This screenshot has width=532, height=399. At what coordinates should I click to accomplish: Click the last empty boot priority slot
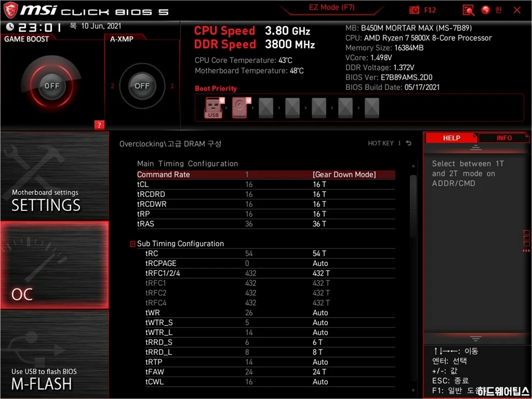pos(371,108)
